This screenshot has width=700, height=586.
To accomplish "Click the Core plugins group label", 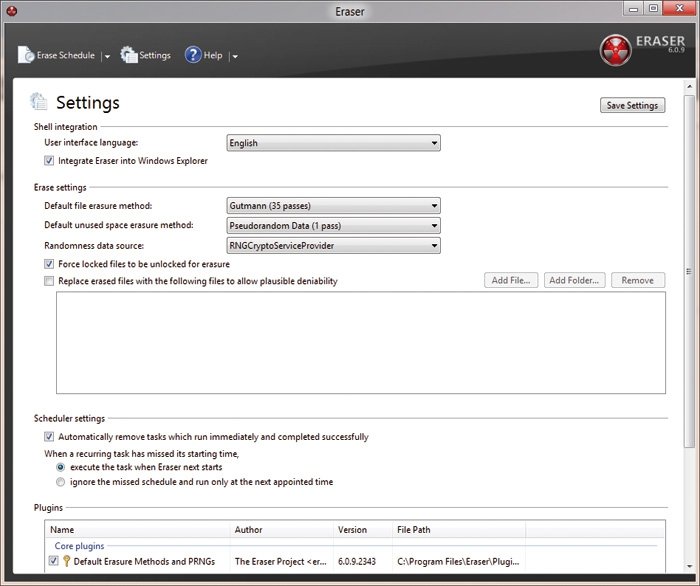I will pyautogui.click(x=79, y=546).
